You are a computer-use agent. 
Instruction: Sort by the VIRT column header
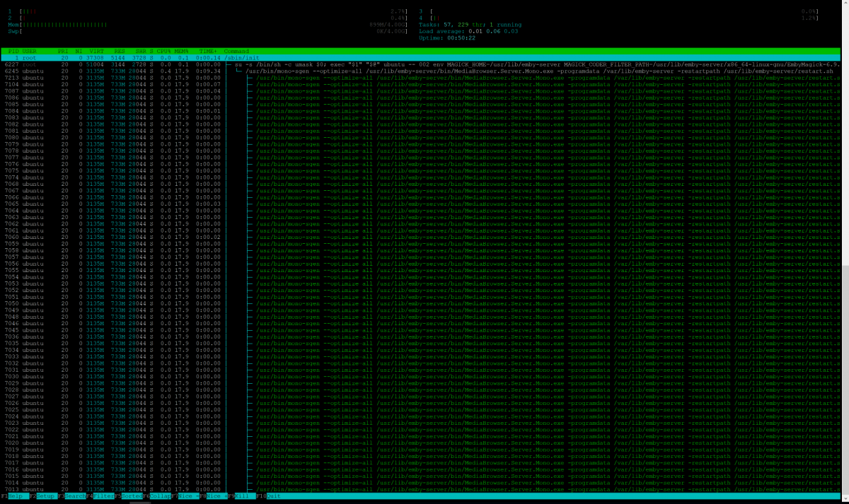pyautogui.click(x=96, y=52)
